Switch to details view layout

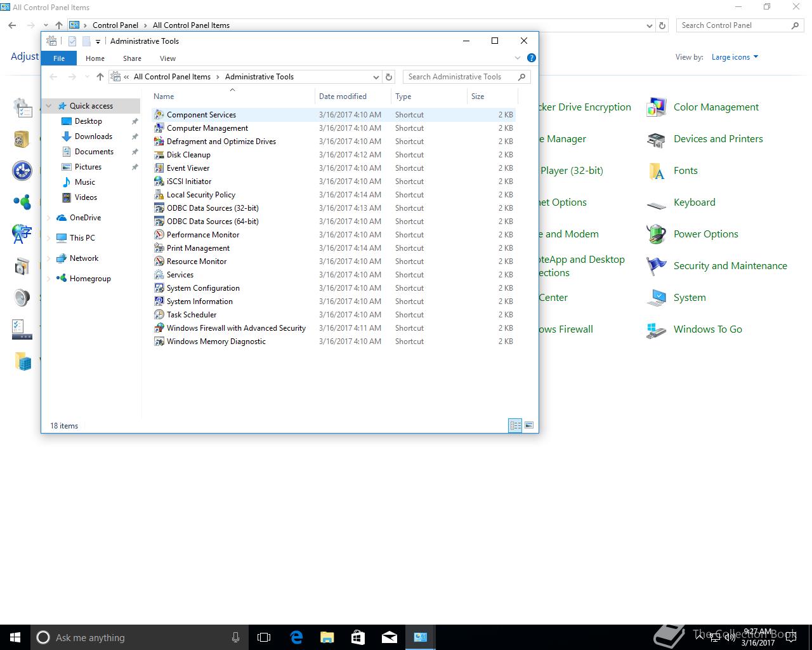click(x=515, y=425)
